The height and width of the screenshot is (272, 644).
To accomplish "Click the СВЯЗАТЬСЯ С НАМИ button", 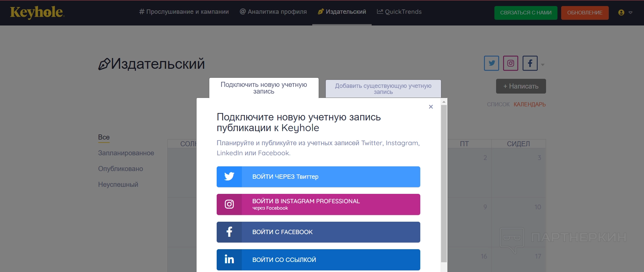I will (x=526, y=13).
